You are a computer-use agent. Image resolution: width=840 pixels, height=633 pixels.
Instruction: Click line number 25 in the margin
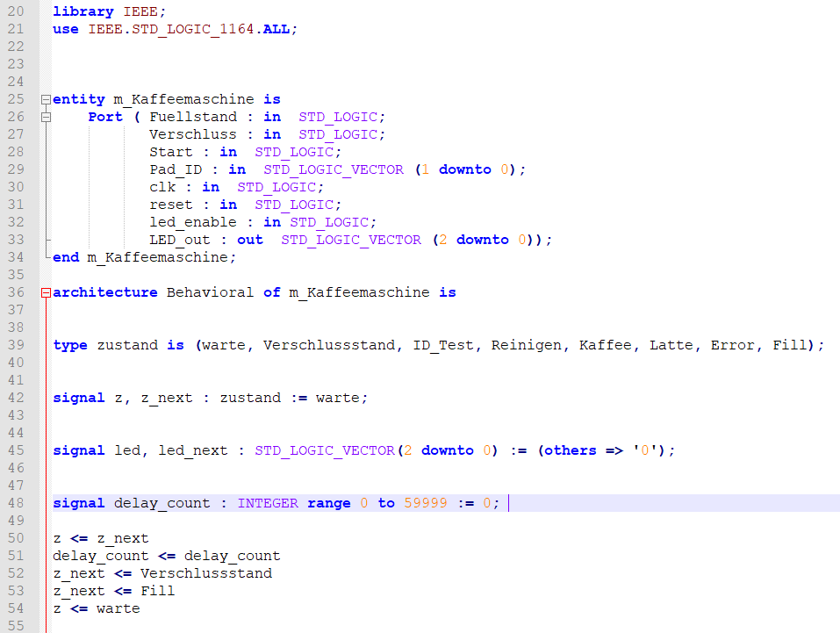pos(16,100)
